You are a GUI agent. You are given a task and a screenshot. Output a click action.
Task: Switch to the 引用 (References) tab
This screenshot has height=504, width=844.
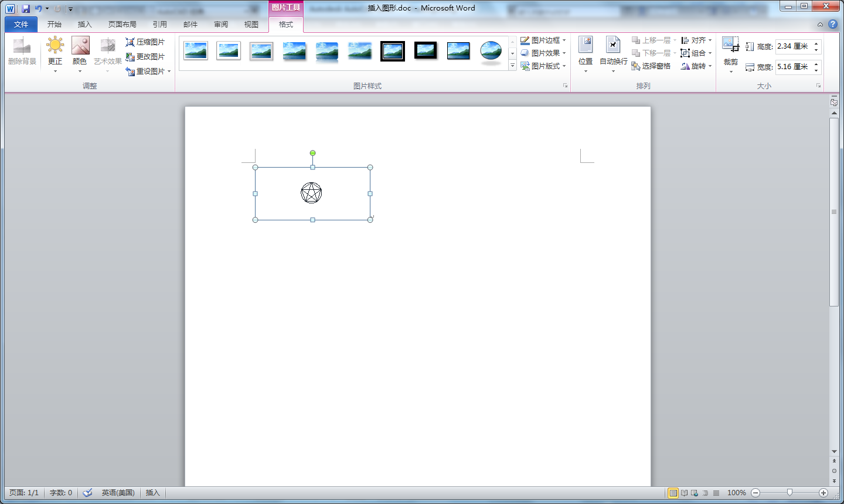(x=160, y=24)
